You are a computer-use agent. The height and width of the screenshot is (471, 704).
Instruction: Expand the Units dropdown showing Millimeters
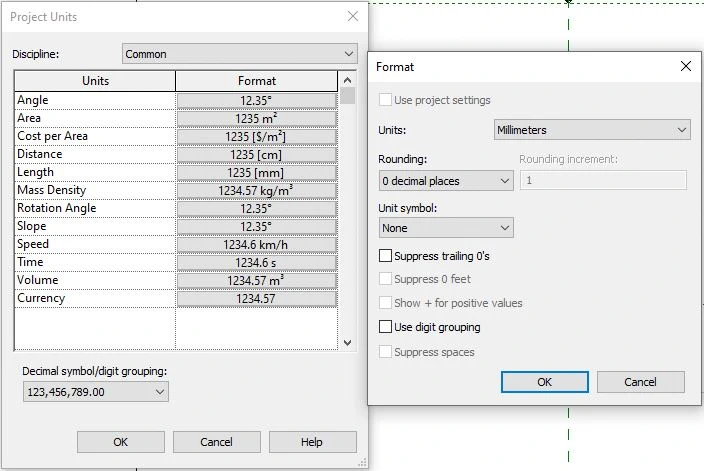tap(593, 130)
